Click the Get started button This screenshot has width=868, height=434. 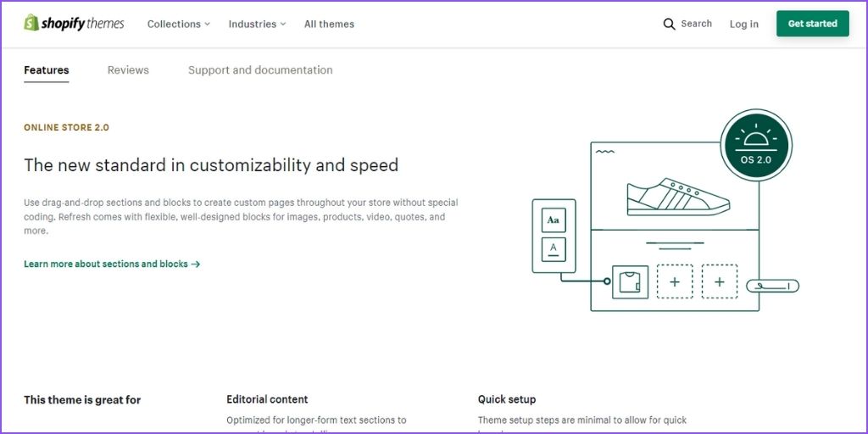pyautogui.click(x=813, y=24)
